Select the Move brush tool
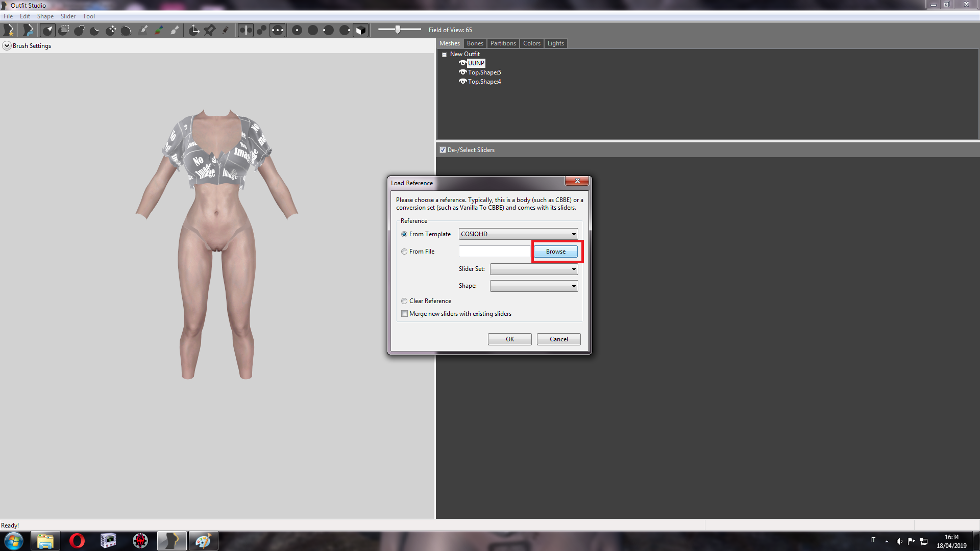 point(111,31)
